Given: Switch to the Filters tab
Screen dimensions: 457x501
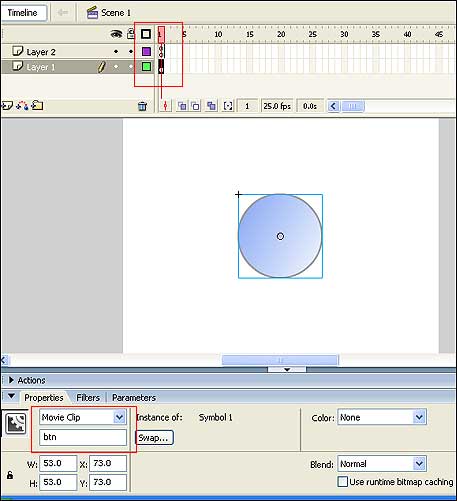Looking at the screenshot, I should tap(88, 398).
